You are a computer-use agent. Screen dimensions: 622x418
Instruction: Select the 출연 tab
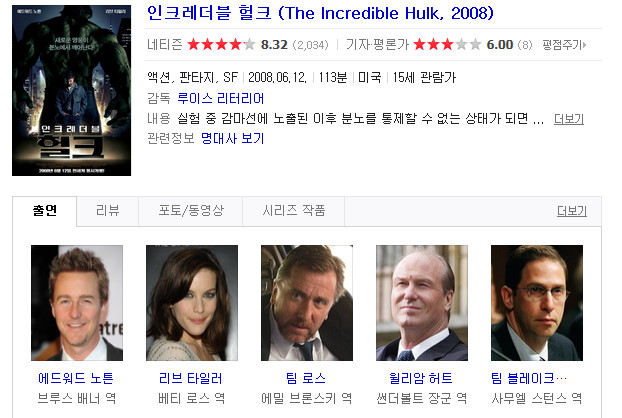point(44,211)
